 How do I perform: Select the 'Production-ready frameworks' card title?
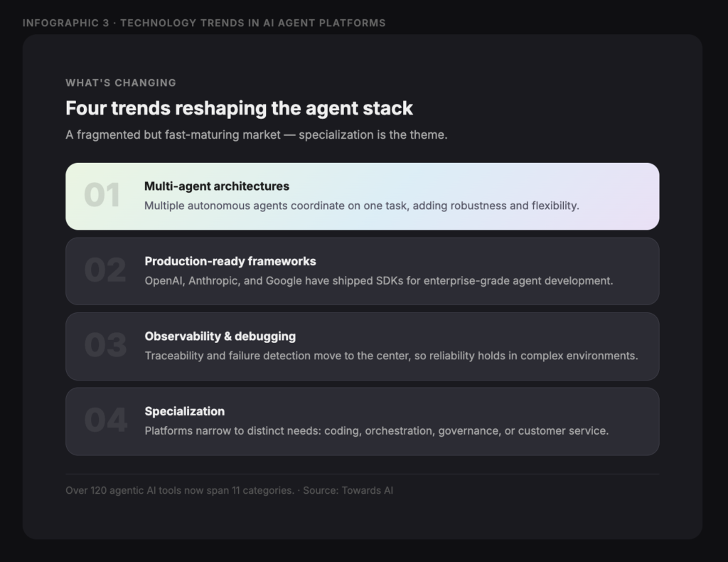[x=230, y=261]
